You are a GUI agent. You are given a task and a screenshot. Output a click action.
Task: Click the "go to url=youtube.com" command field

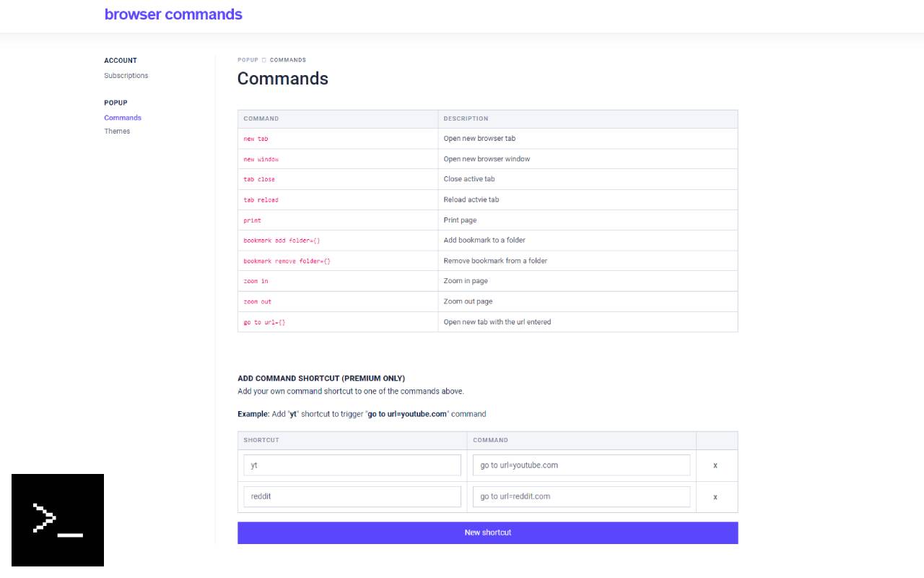coord(581,465)
